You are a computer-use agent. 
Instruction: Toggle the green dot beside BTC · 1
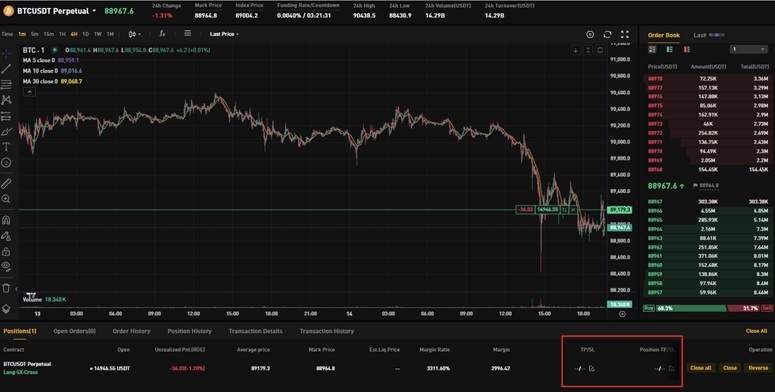(x=54, y=50)
